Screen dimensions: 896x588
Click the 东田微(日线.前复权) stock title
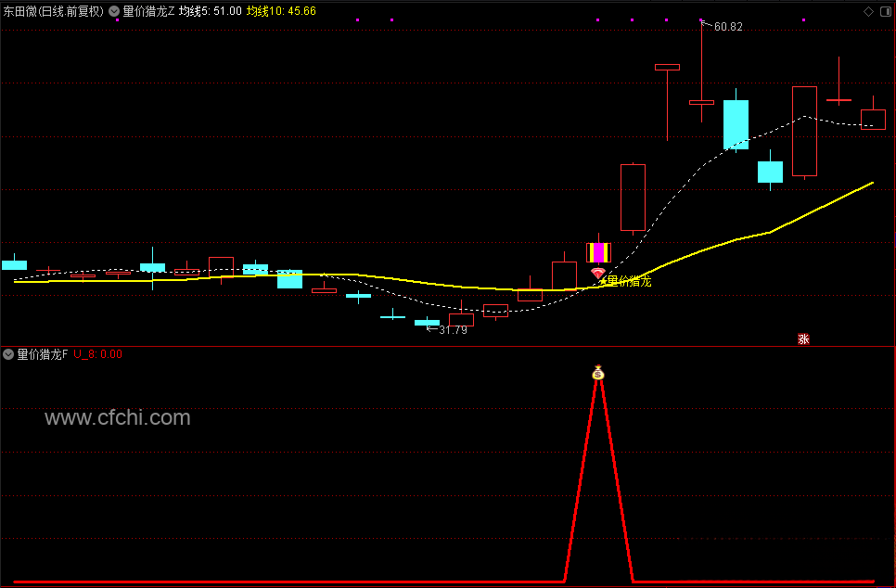[x=54, y=11]
